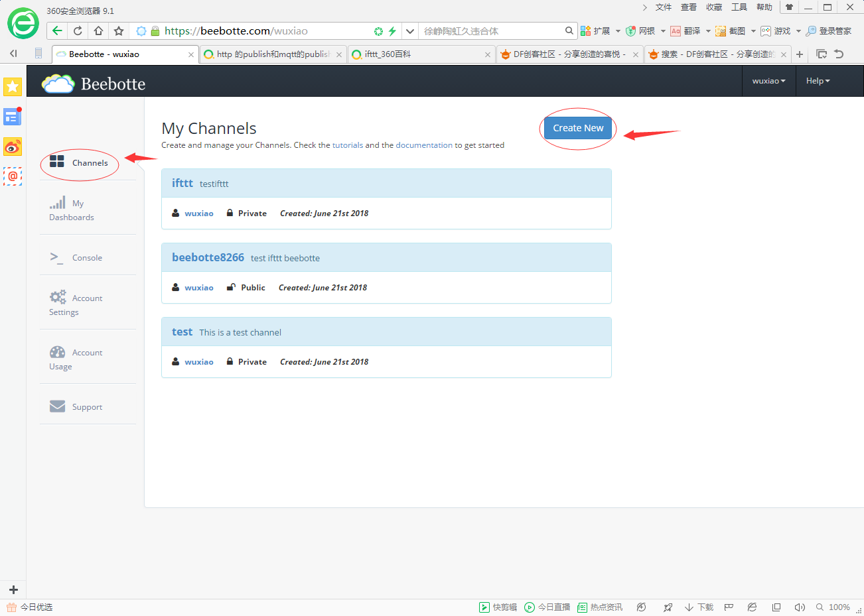The height and width of the screenshot is (616, 864).
Task: Click the 360 browser green logo
Action: (23, 24)
